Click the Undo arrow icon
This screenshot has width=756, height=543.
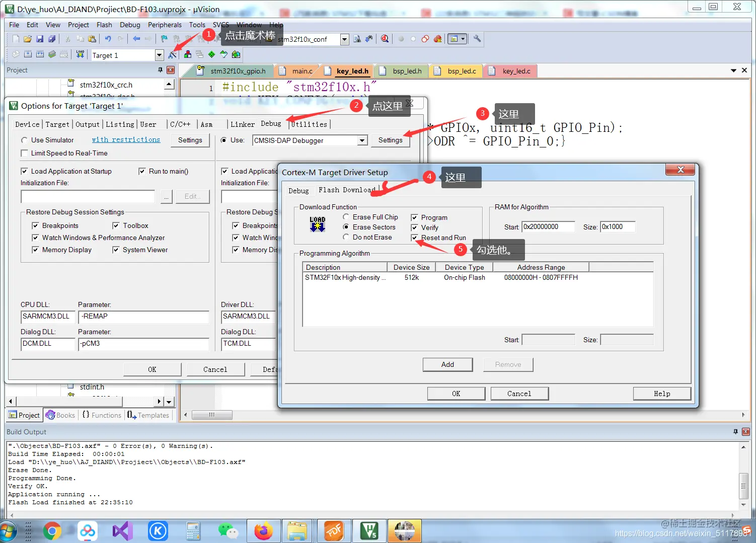(108, 39)
